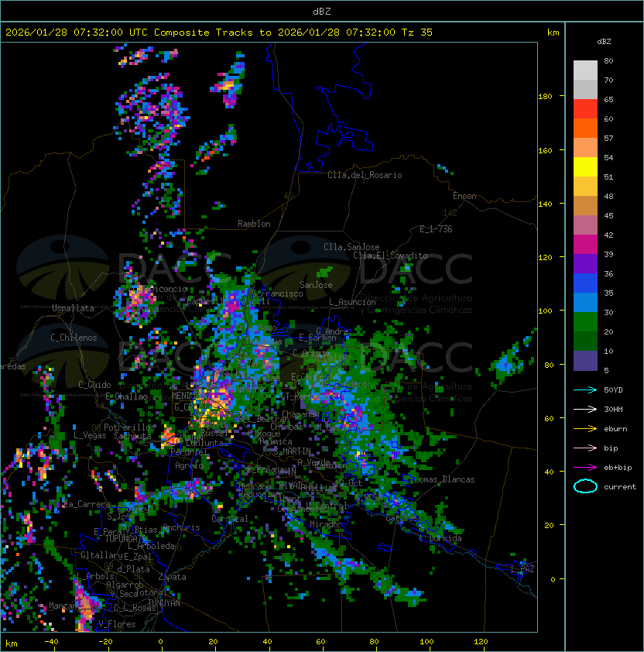Viewport: 644px width, 652px height.
Task: Click the L_Asuncion place label
Action: (x=352, y=302)
